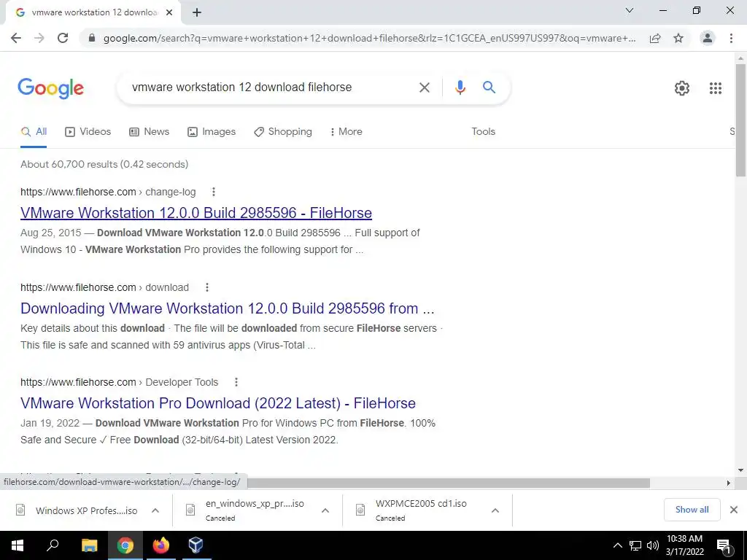Show all downloads
The width and height of the screenshot is (747, 560).
692,510
